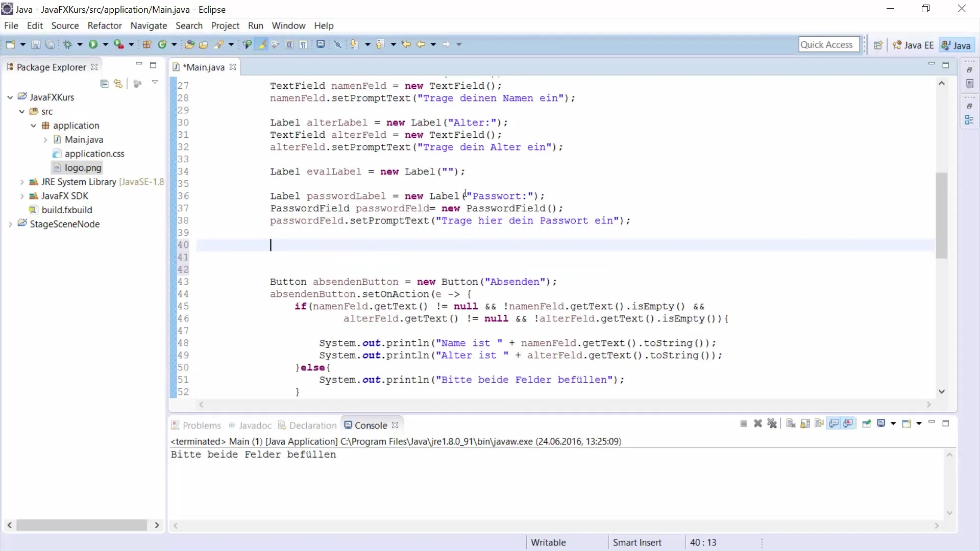Screen dimensions: 980x551
Task: Open the Source menu
Action: point(65,26)
